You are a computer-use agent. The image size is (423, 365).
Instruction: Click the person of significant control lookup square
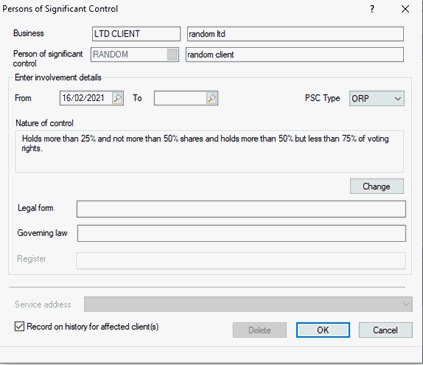coord(172,54)
